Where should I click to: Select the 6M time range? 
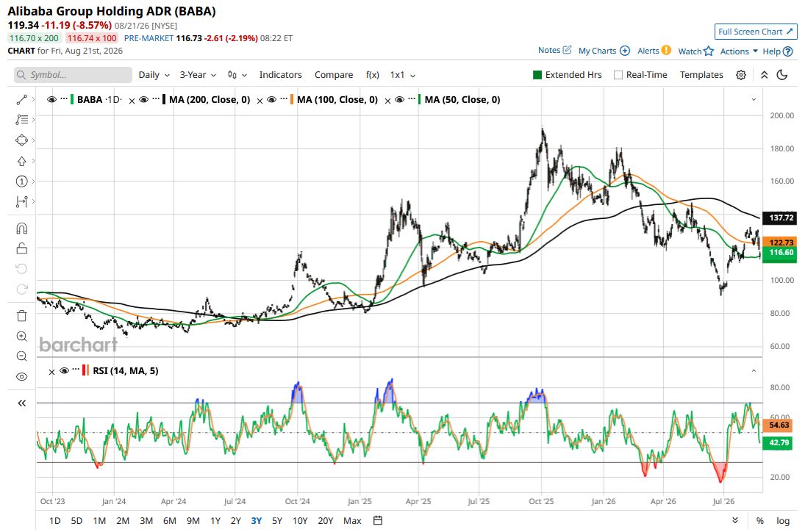[x=169, y=521]
